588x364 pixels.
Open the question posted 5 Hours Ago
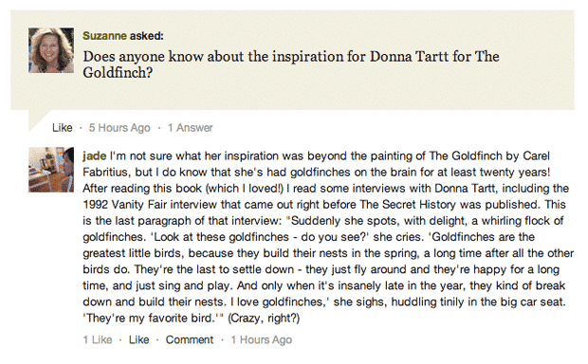[x=119, y=128]
